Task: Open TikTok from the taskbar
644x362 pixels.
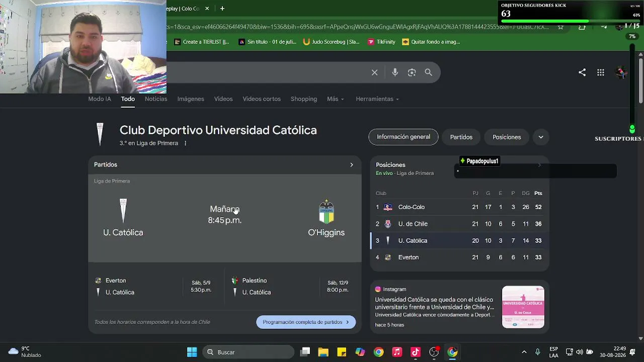Action: [416, 352]
